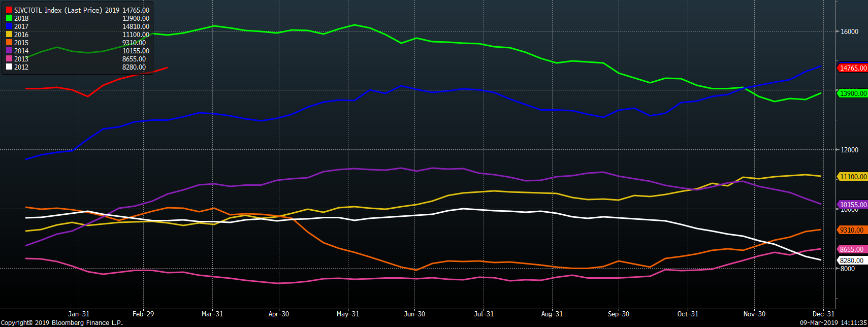The image size is (868, 327).
Task: Select the blue 2017 legend swatch
Action: 9,26
